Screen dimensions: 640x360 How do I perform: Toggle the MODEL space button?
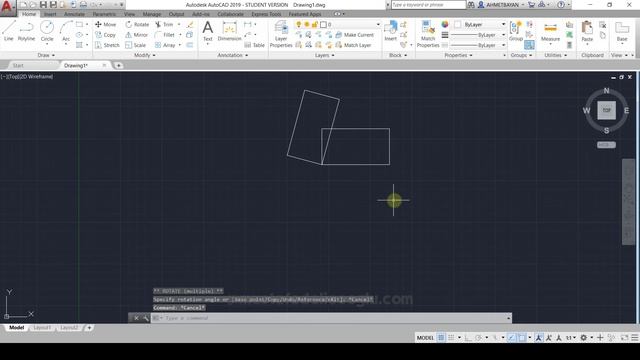point(425,338)
